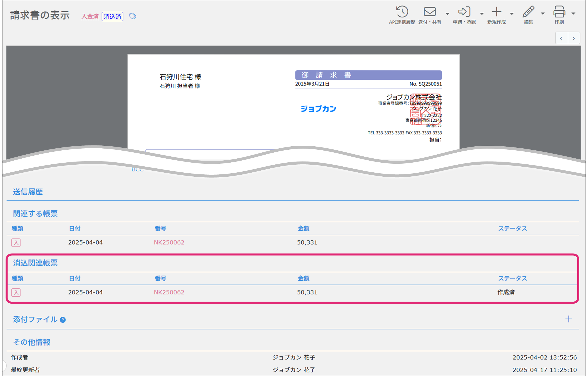Open the 新規作成 dropdown arrow
The image size is (588, 376).
tap(512, 14)
